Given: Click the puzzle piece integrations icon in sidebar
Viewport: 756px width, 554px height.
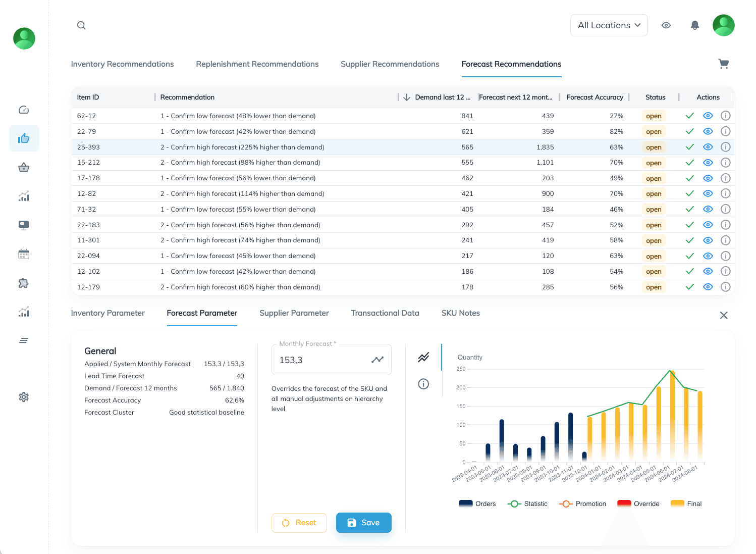Looking at the screenshot, I should pyautogui.click(x=24, y=283).
